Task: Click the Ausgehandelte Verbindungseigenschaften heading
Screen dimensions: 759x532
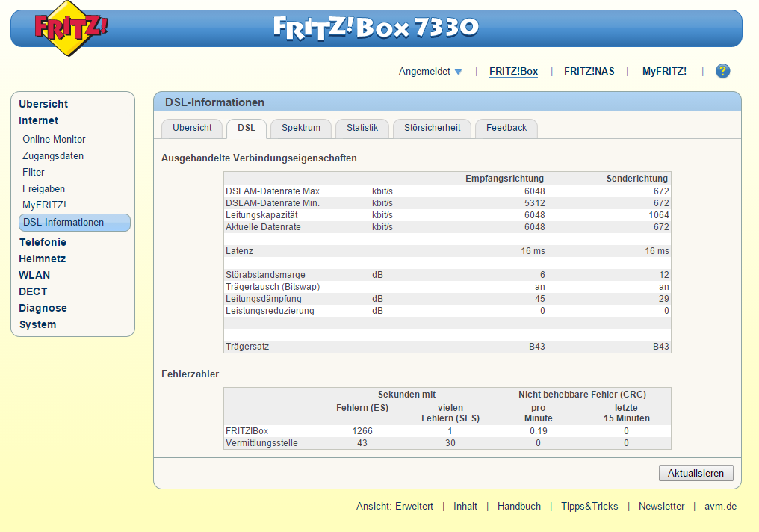Action: 259,158
